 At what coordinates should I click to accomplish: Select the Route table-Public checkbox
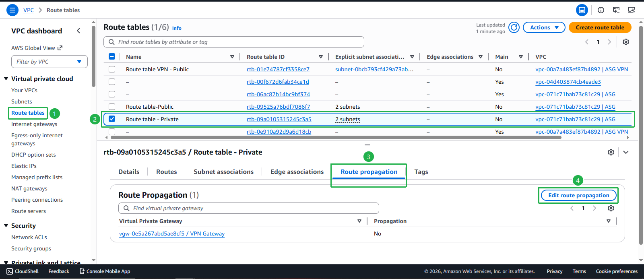coord(112,107)
